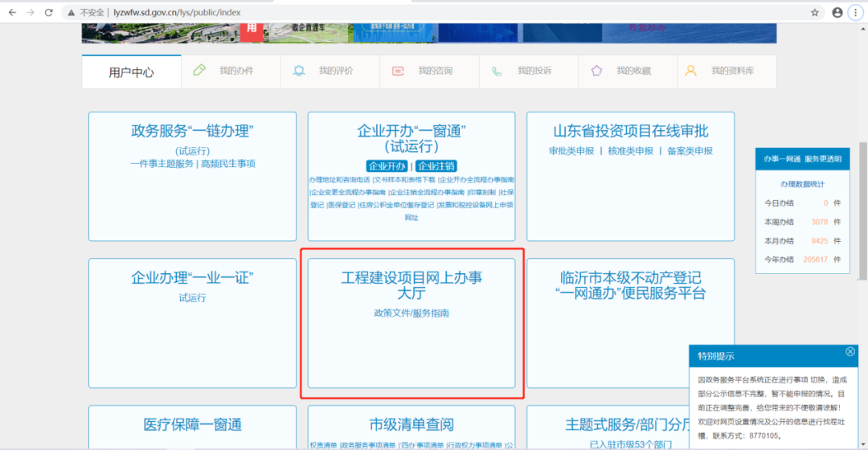The image size is (868, 450).
Task: Click the 企业注销 blue button
Action: pyautogui.click(x=436, y=166)
